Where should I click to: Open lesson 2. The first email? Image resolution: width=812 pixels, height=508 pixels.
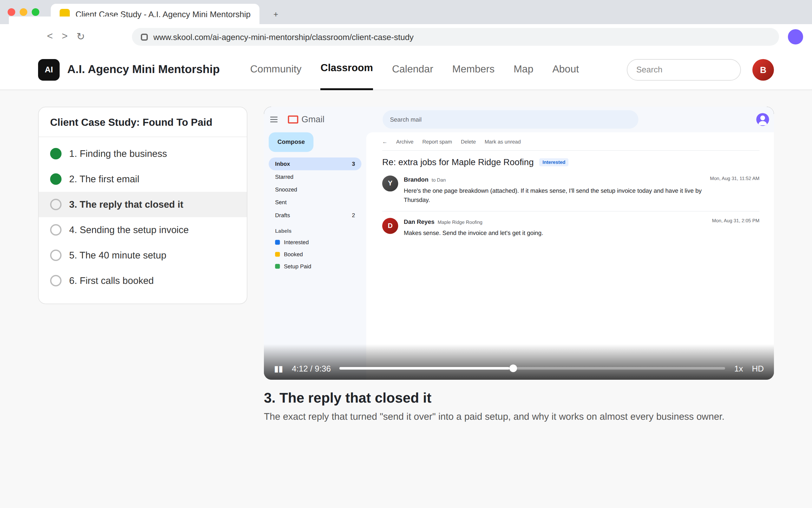click(143, 179)
